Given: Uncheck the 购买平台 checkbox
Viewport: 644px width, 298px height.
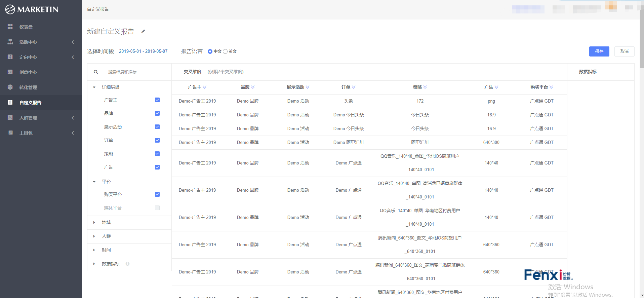Looking at the screenshot, I should point(157,194).
